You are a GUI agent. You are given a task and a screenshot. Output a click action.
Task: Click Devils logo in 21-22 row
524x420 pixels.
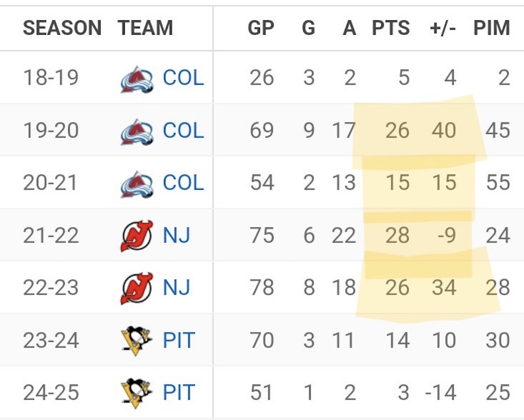[137, 236]
